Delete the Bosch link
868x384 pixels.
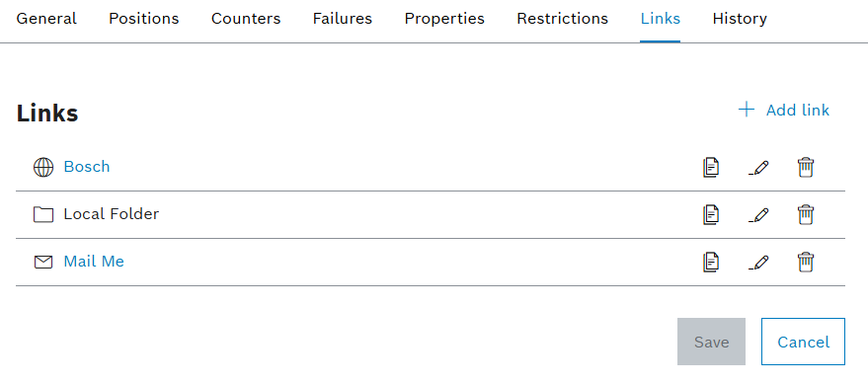(806, 167)
